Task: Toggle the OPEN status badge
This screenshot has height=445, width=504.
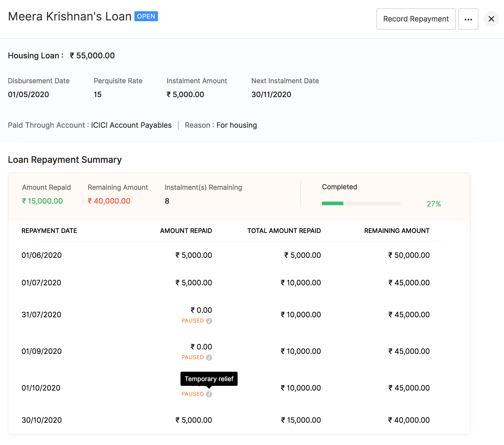Action: (x=146, y=16)
